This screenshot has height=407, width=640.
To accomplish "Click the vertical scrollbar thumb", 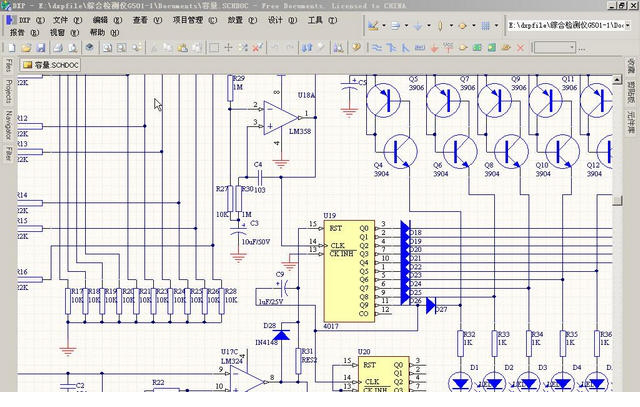I will coord(617,200).
